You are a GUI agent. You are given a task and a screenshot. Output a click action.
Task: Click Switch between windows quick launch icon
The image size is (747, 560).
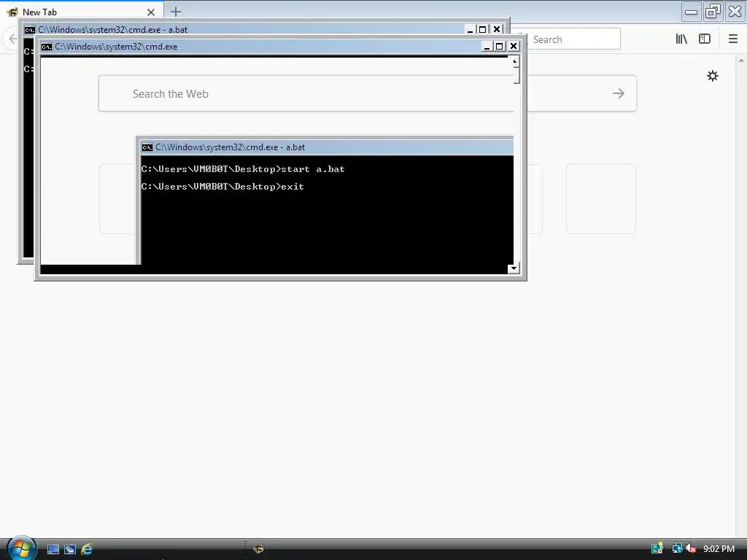(70, 550)
